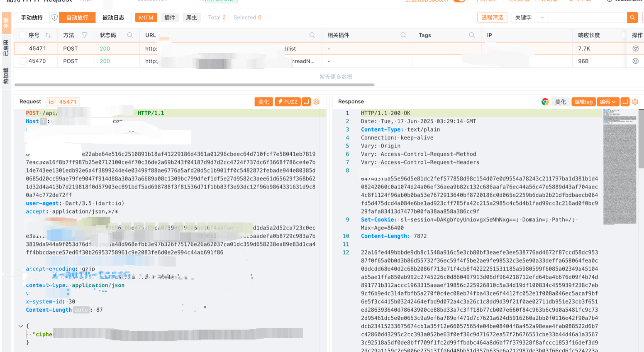This screenshot has height=352, width=644.
Task: Open the 方法 column filter funnel
Action: pos(85,35)
